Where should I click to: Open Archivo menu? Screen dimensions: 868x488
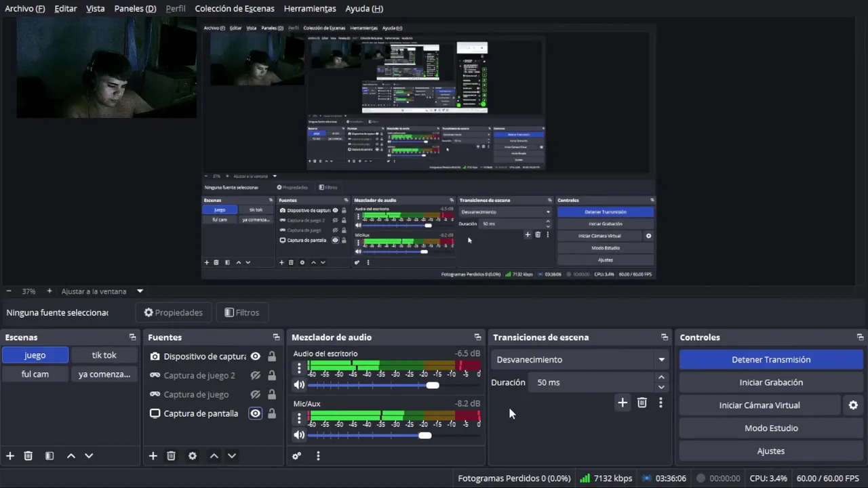24,8
